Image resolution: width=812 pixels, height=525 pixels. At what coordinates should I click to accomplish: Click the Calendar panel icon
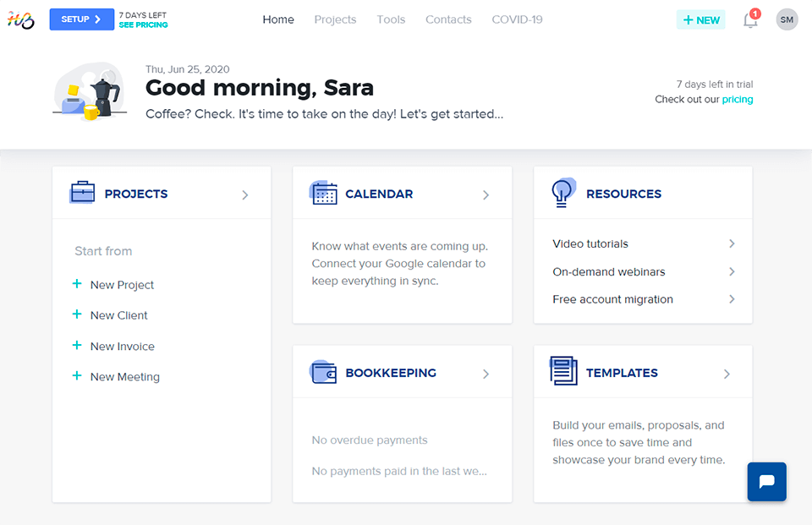323,194
